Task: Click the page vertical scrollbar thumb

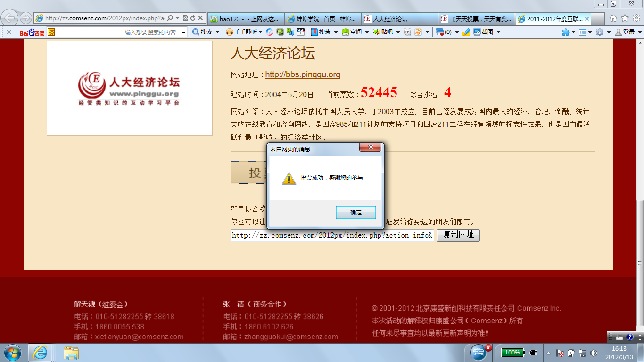Action: (640, 263)
